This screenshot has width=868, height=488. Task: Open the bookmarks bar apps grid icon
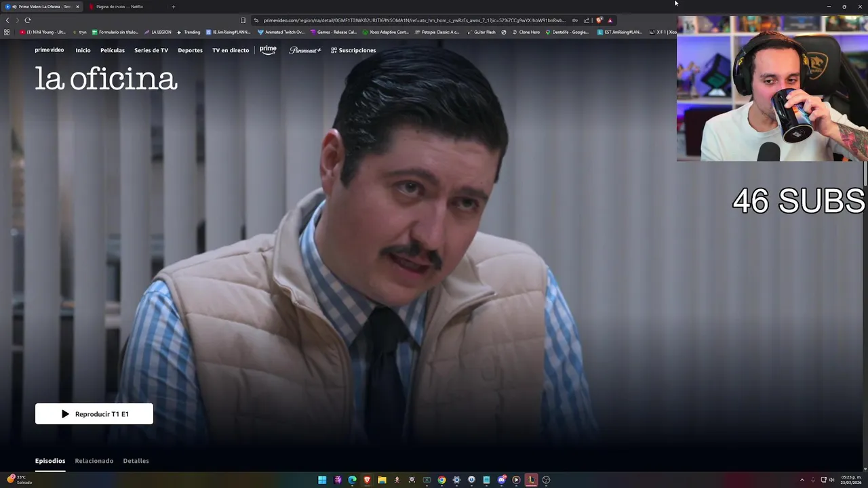coord(7,32)
